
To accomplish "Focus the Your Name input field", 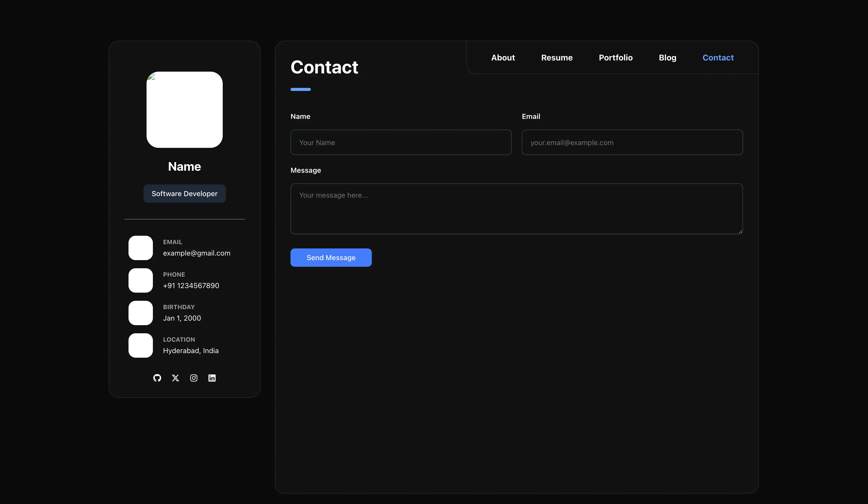I will 400,142.
